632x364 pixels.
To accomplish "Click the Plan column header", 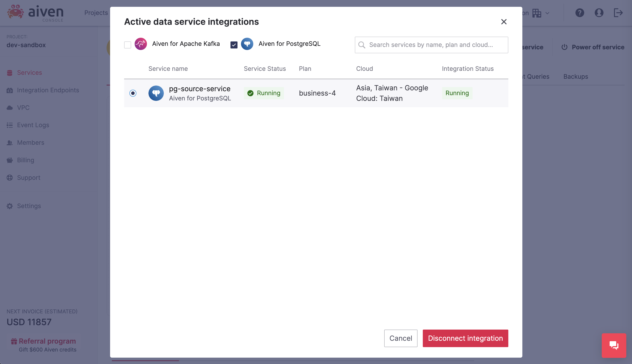I will (305, 69).
